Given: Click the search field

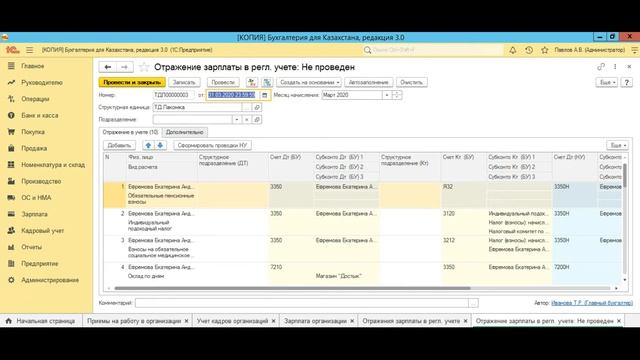Looking at the screenshot, I should point(433,50).
